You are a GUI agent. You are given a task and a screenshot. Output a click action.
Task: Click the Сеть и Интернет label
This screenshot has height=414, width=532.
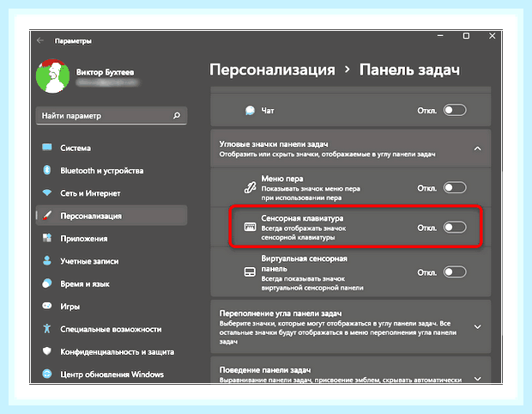pos(90,193)
